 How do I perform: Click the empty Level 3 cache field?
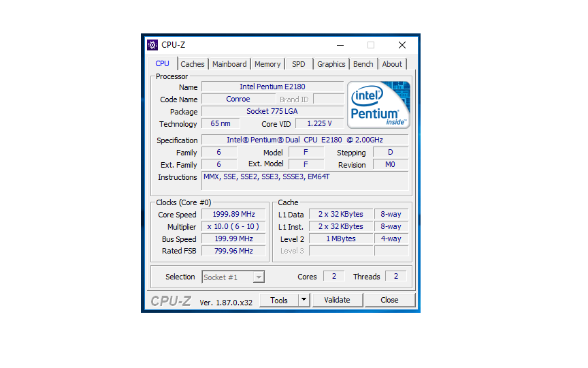(x=341, y=251)
